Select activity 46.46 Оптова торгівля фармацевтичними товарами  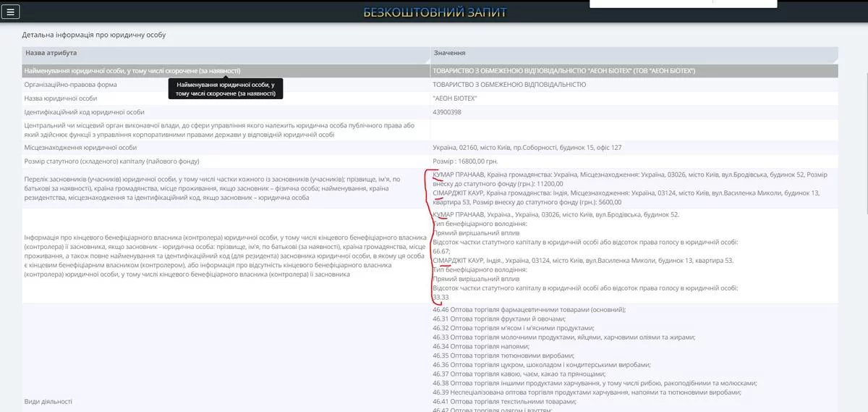[x=529, y=309]
